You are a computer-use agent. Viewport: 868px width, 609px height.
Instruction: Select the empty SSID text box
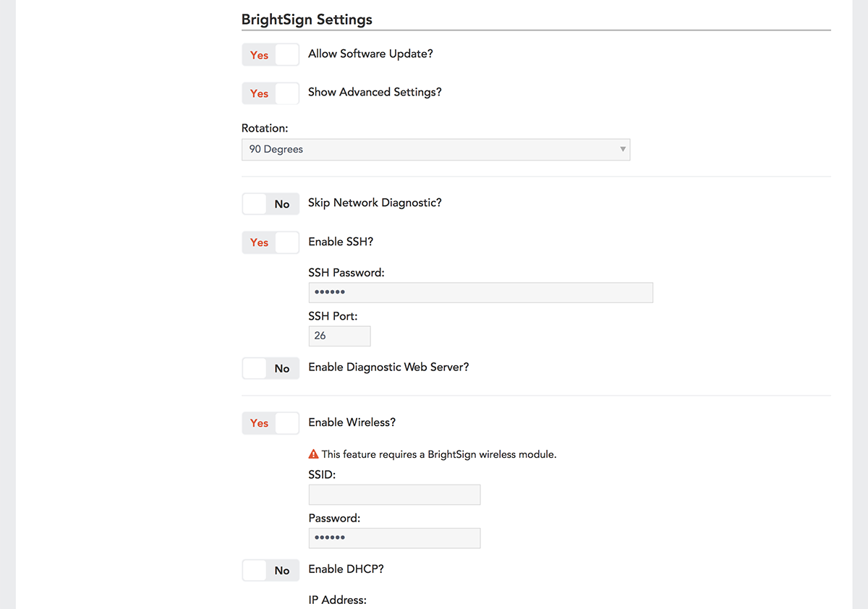point(394,495)
